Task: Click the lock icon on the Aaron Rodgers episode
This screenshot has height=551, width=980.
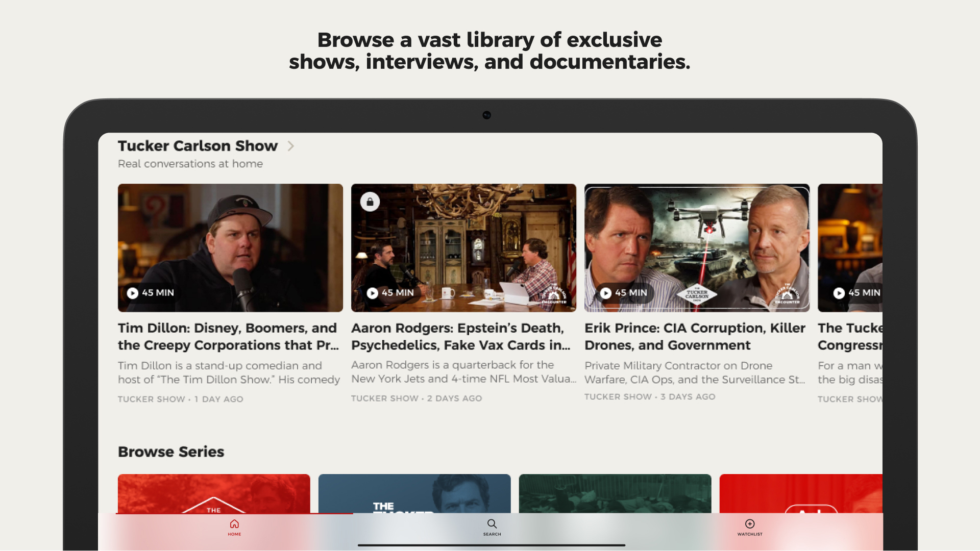Action: (x=369, y=202)
